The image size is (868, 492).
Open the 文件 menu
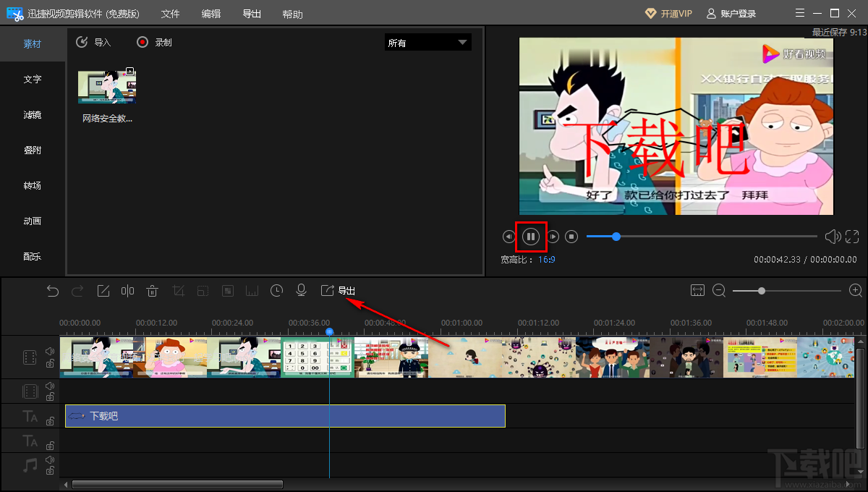[x=170, y=14]
